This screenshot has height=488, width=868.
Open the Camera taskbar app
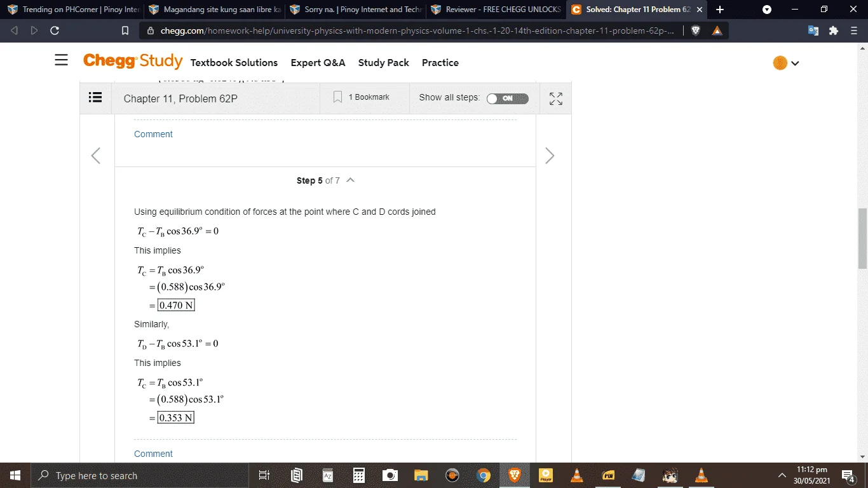click(x=390, y=475)
